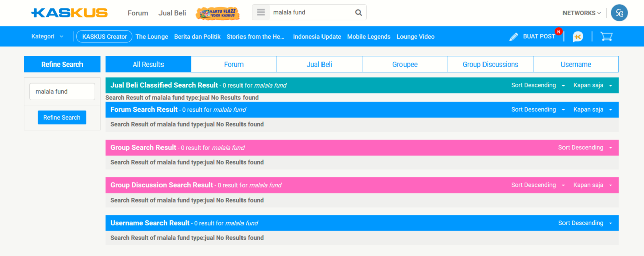Click No Results text under Forum Search Result
This screenshot has width=644, height=256.
click(187, 124)
